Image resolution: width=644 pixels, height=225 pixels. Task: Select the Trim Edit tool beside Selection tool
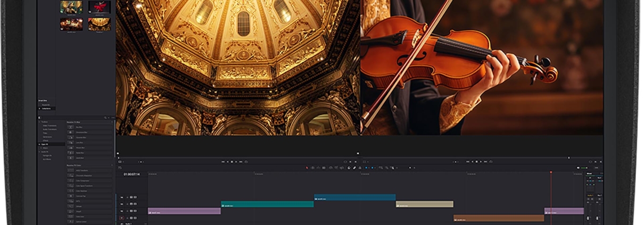312,168
